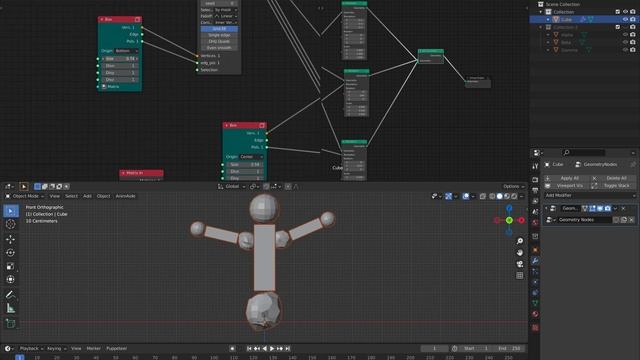640x360 pixels.
Task: Toggle modifier realtime viewport display
Action: [600, 209]
